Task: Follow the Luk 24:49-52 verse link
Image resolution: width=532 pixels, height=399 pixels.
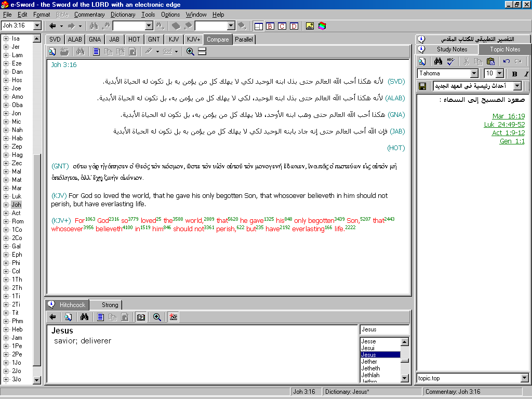Action: pyautogui.click(x=504, y=125)
